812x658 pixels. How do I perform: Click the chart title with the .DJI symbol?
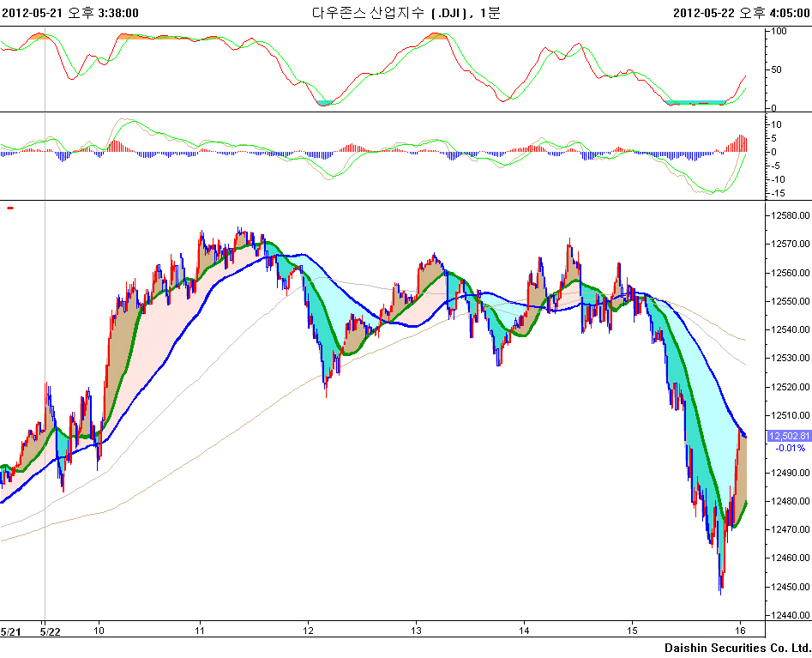[406, 12]
